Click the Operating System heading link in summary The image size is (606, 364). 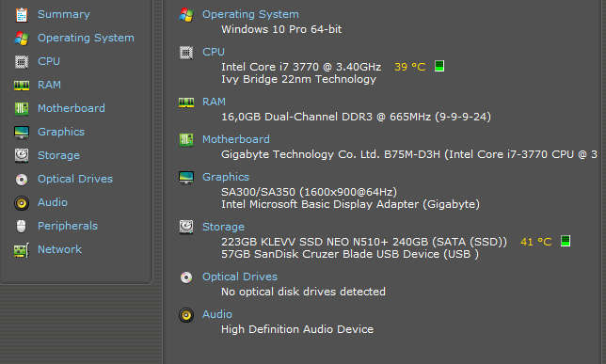[250, 14]
